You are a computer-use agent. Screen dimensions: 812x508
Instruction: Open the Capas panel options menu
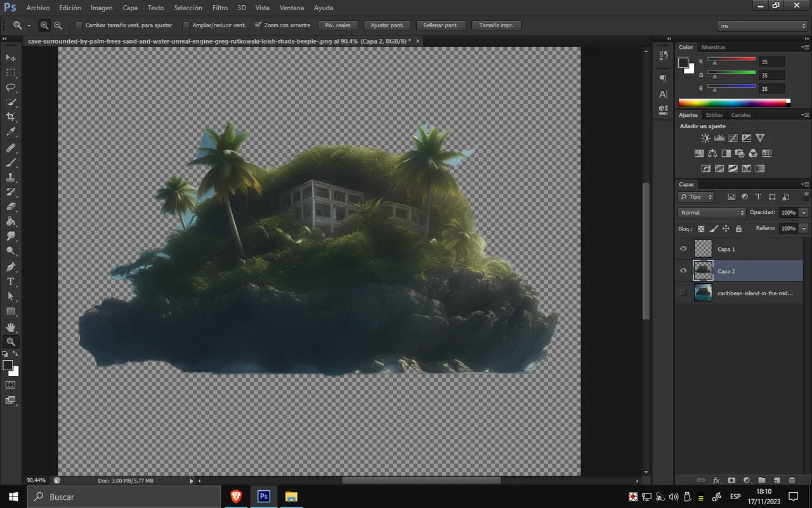click(x=806, y=184)
